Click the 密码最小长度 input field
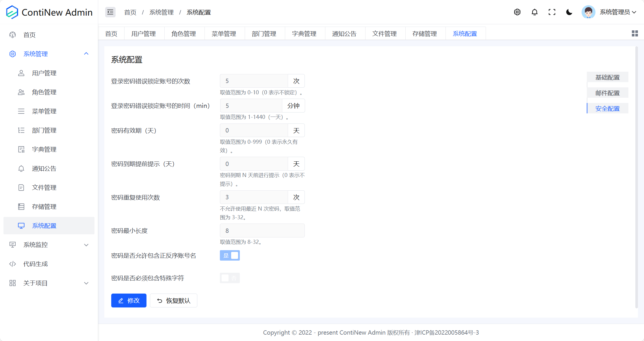 (x=262, y=231)
